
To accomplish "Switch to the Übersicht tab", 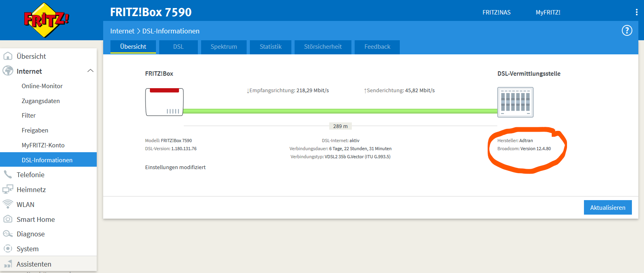I will [x=133, y=47].
